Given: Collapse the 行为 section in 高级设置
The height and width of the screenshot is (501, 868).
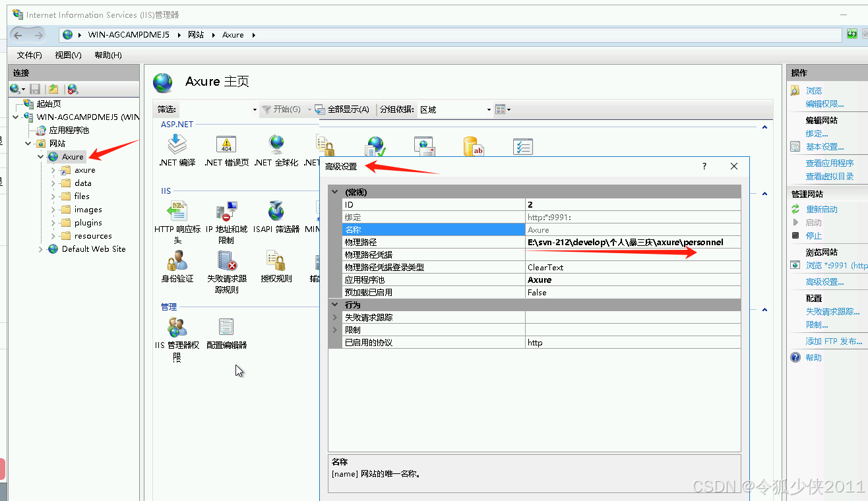Looking at the screenshot, I should click(335, 305).
